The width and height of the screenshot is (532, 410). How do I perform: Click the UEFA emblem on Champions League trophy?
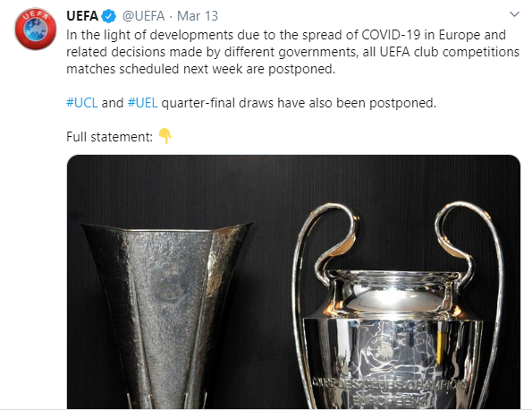click(384, 349)
